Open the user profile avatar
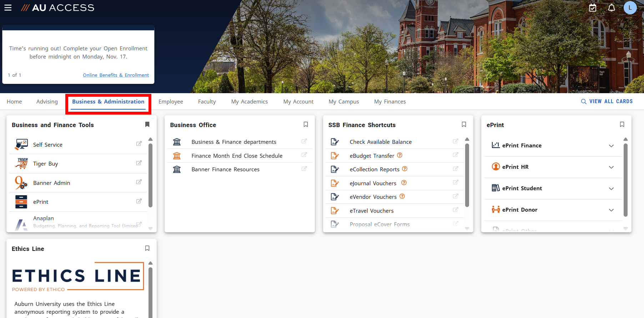Viewport: 644px width, 318px height. [630, 7]
